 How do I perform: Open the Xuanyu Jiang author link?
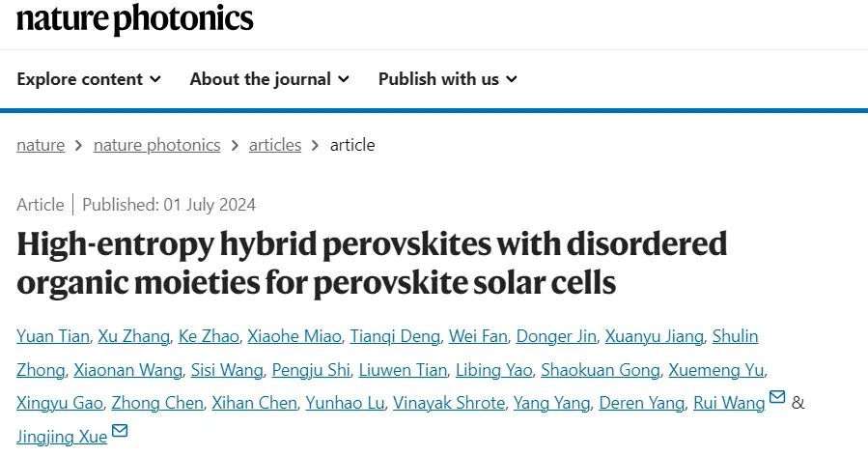pyautogui.click(x=654, y=336)
